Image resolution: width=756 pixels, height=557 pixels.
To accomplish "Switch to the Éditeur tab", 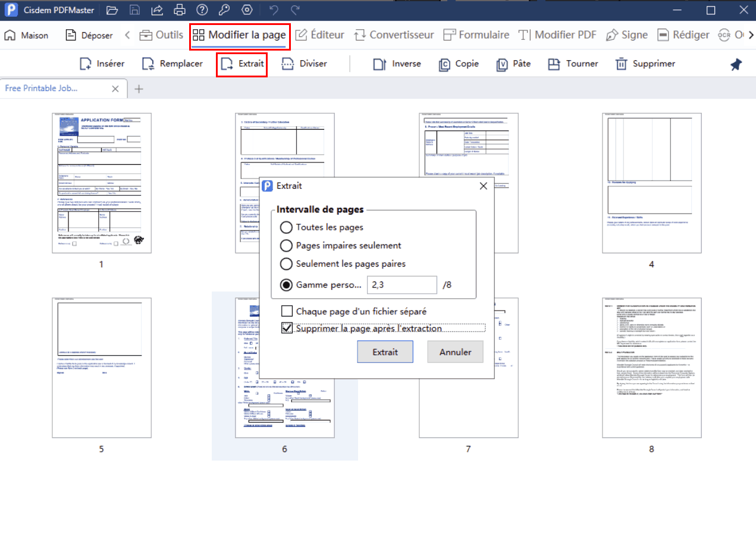I will [320, 35].
